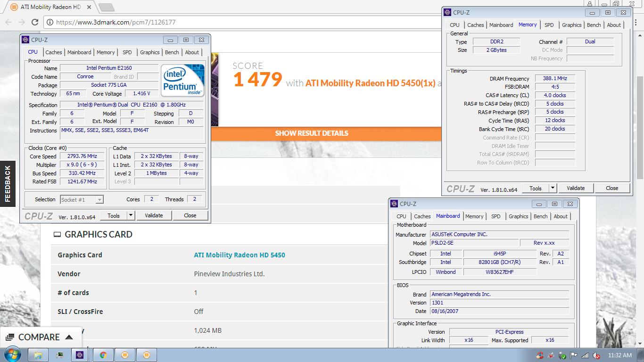
Task: Click the clock showing 11:32 AM
Action: click(619, 355)
